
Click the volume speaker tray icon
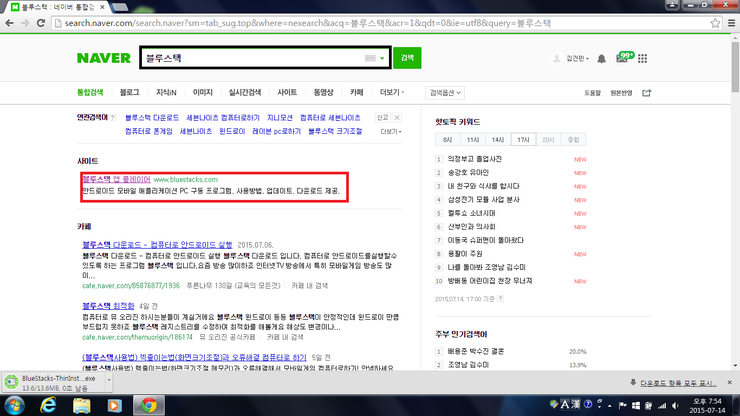[675, 405]
